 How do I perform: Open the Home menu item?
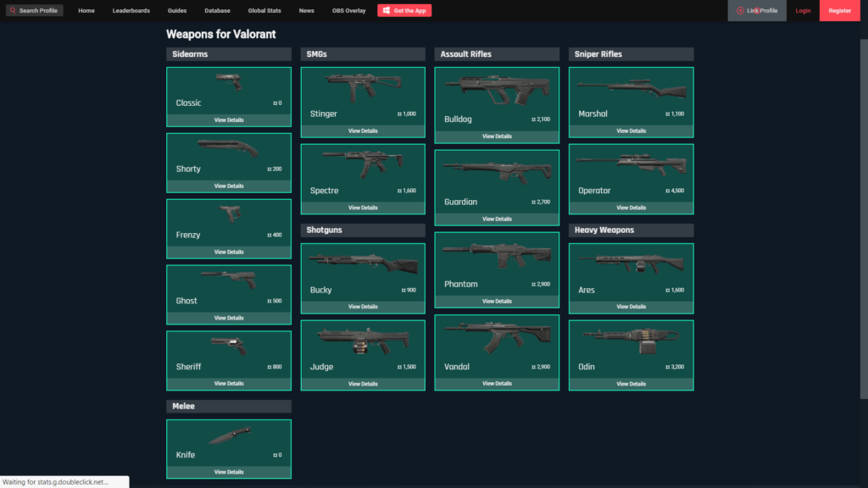86,10
